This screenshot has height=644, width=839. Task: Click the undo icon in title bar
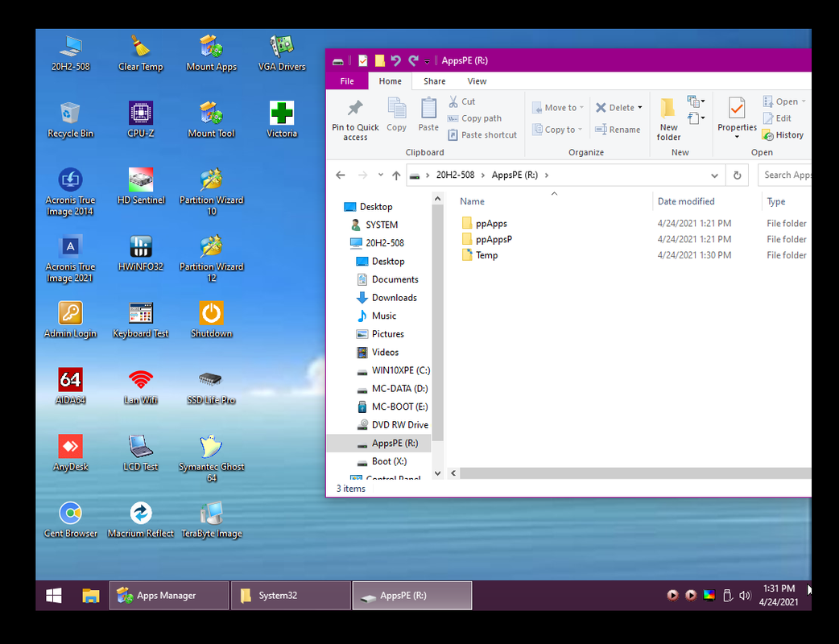(x=395, y=60)
